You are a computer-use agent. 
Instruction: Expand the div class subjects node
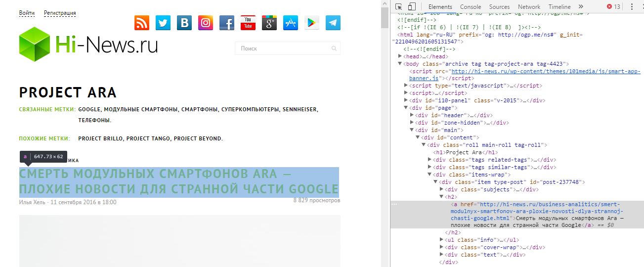coord(442,189)
